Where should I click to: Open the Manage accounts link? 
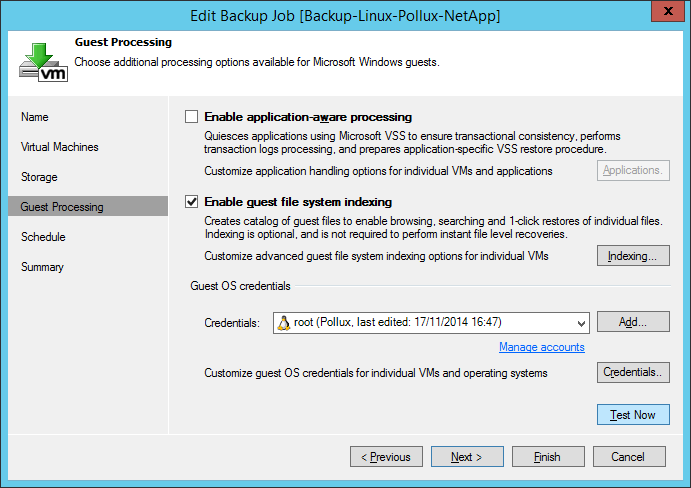click(541, 347)
